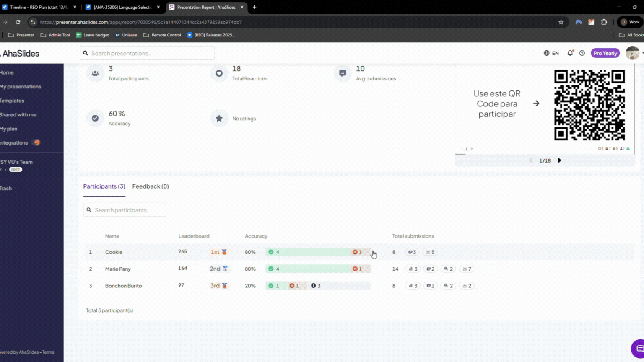Open the Work profile button
Screen dimensions: 644x362
click(630, 22)
